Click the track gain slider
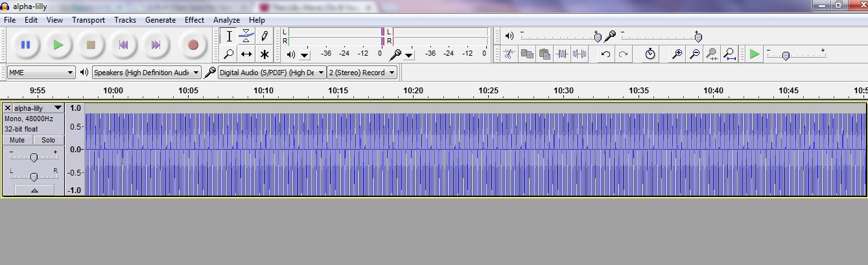 pos(34,157)
